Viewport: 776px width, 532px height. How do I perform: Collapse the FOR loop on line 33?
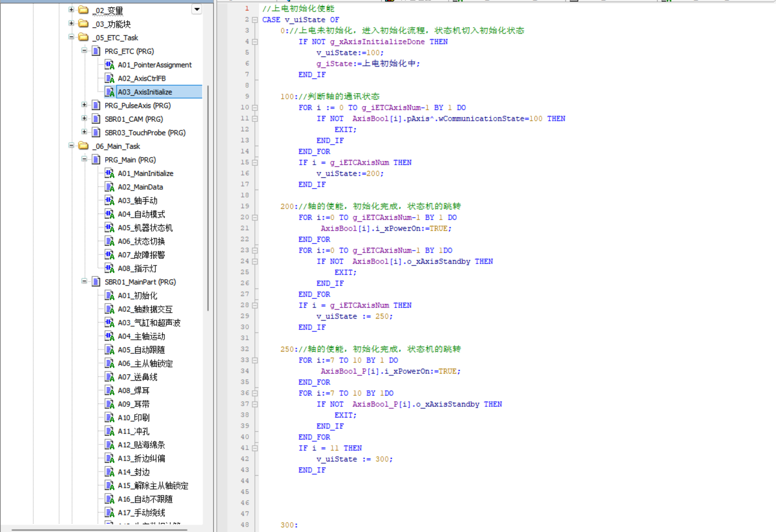click(255, 360)
